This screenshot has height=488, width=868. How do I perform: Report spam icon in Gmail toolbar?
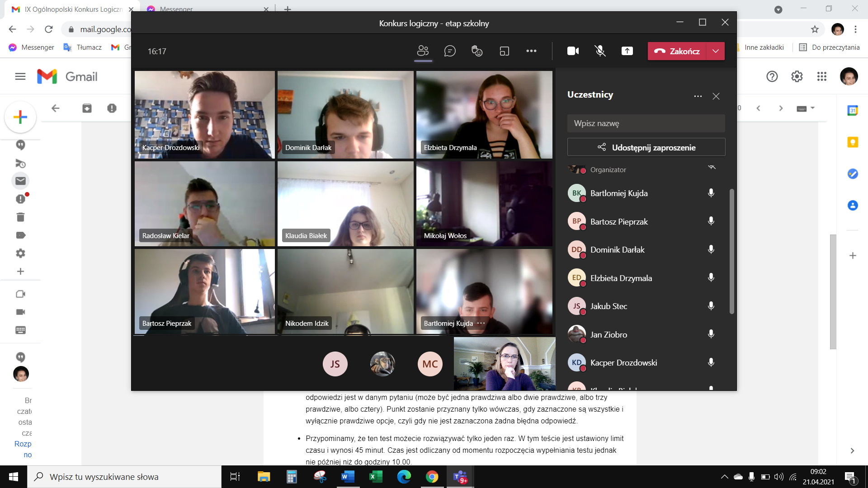(112, 108)
